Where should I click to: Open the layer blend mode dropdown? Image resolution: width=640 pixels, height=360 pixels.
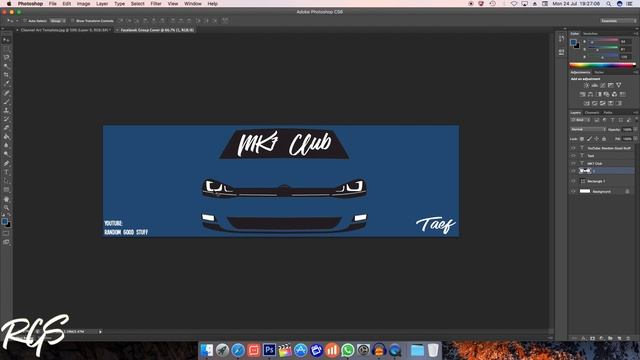[588, 129]
